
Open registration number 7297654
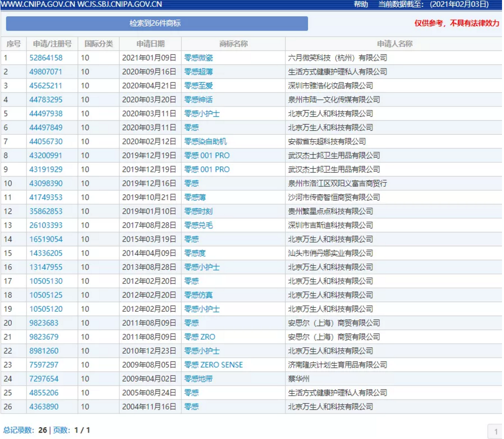(44, 379)
